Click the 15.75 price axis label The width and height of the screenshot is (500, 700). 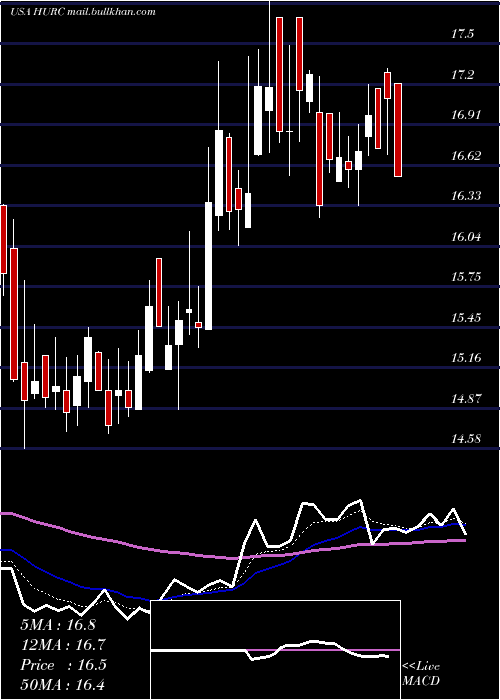pos(466,277)
